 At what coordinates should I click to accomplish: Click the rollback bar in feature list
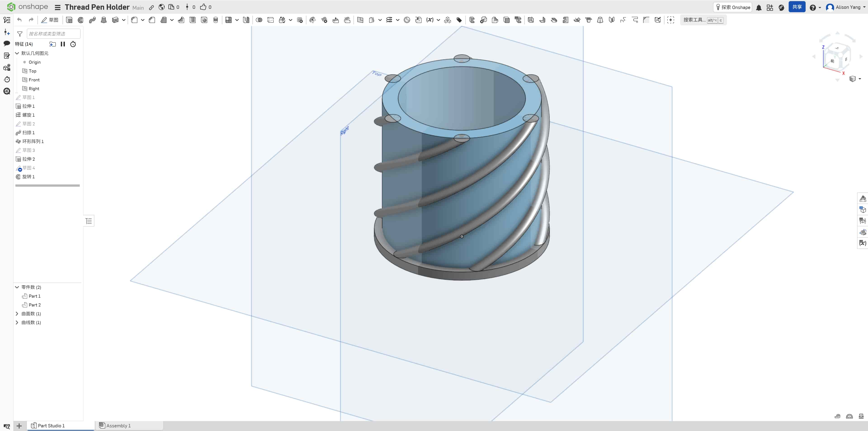(47, 185)
